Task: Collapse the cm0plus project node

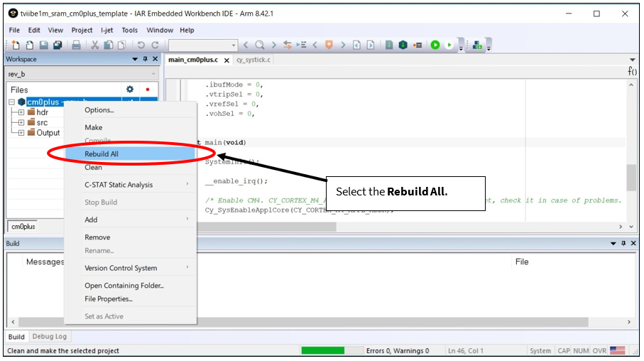Action: click(x=11, y=102)
